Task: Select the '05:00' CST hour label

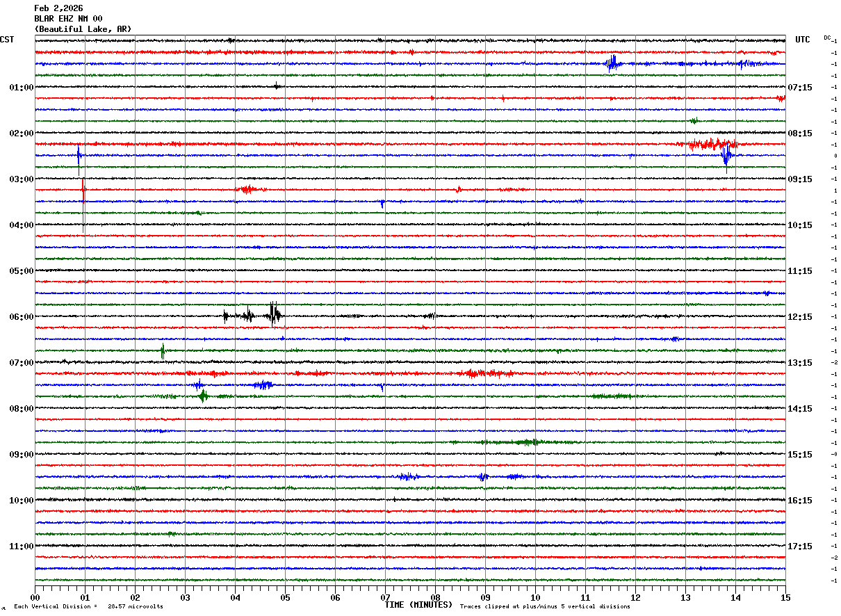Action: pyautogui.click(x=22, y=271)
